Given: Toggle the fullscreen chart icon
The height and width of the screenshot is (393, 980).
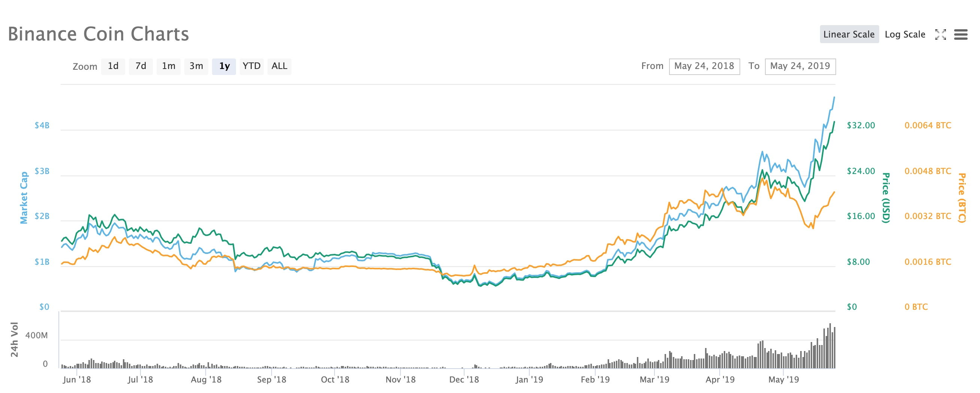Looking at the screenshot, I should [940, 34].
